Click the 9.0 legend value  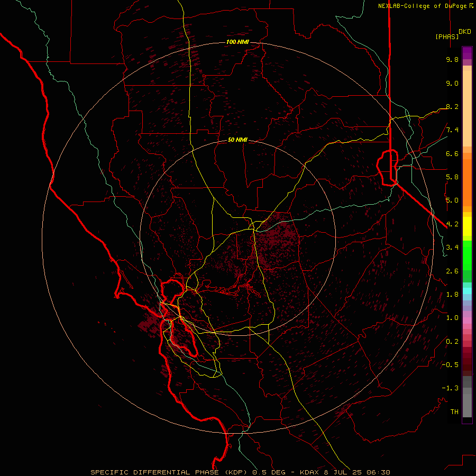point(452,83)
